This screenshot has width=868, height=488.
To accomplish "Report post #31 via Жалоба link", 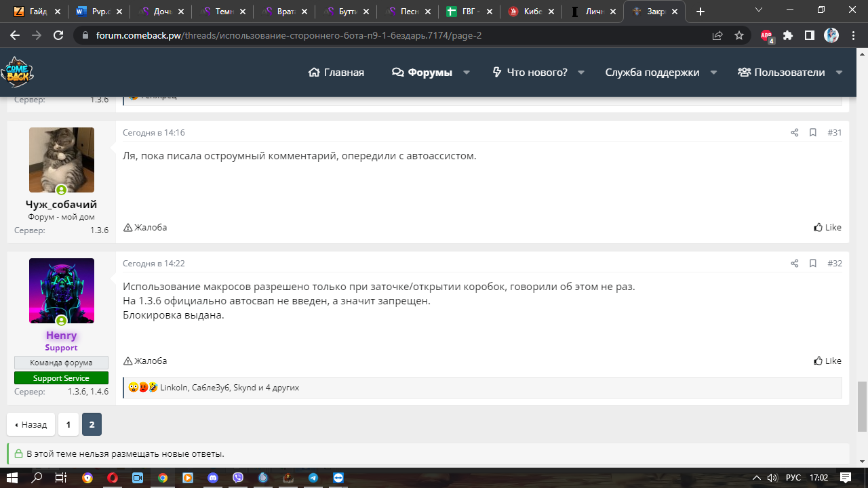I will click(x=145, y=228).
